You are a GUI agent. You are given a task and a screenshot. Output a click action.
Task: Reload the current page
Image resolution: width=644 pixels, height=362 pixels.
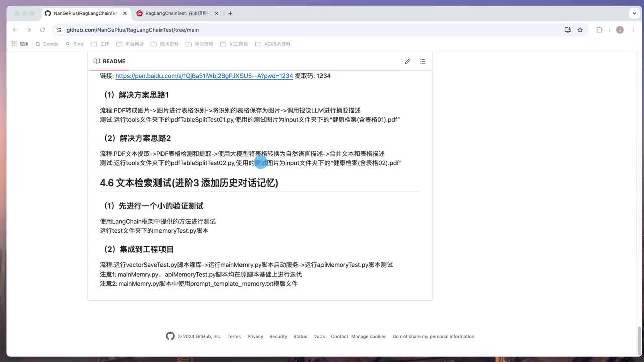[42, 30]
